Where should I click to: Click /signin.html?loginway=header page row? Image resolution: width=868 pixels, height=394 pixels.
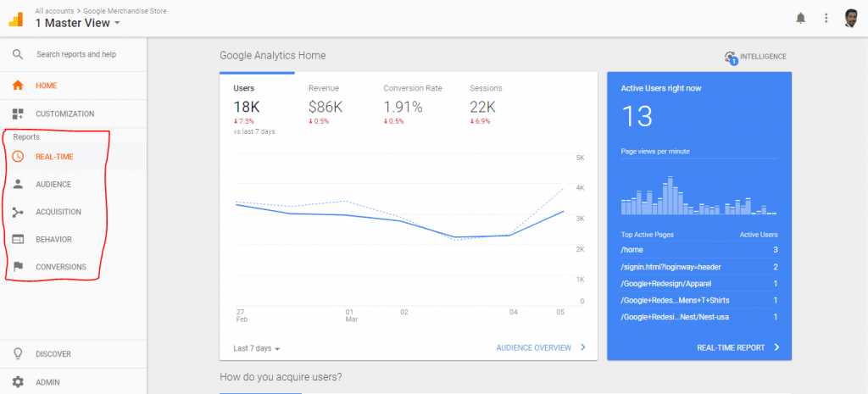(699, 267)
